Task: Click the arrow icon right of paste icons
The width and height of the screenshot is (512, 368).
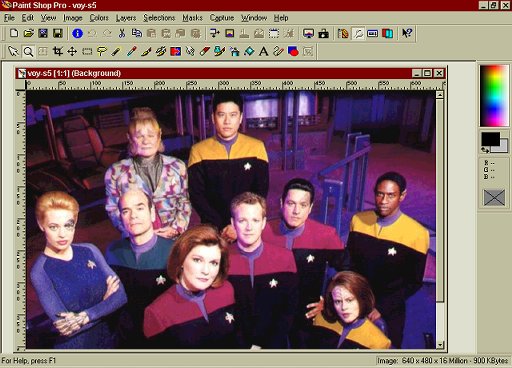Action: coord(214,33)
